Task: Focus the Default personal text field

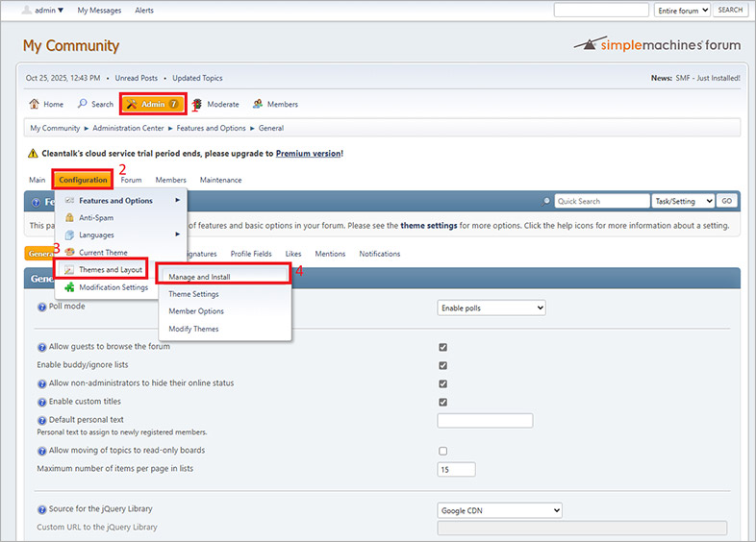Action: [x=485, y=421]
